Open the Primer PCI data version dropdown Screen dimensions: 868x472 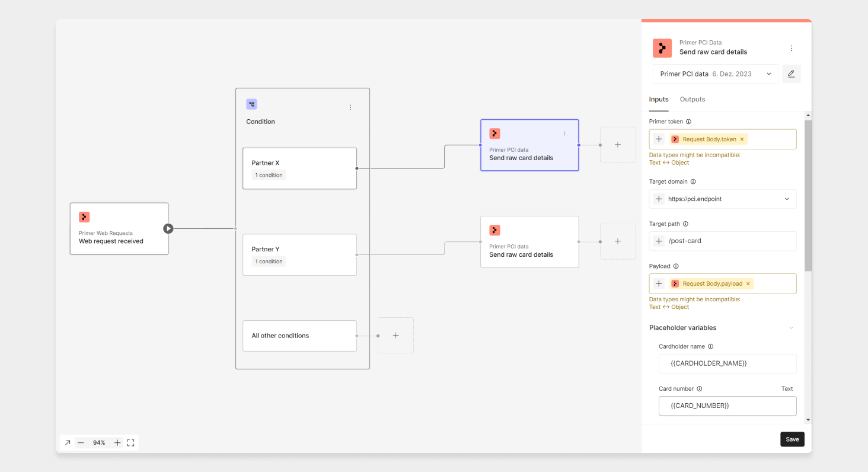716,74
